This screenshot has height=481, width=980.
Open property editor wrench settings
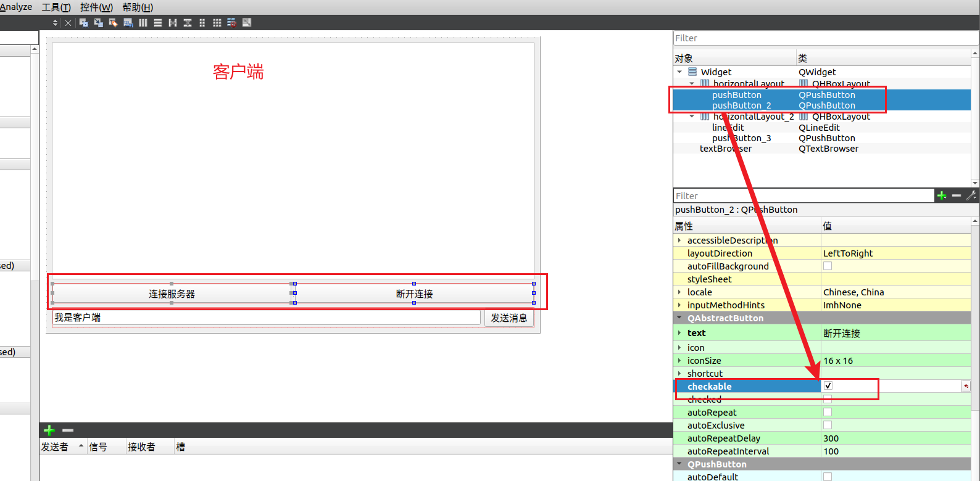(x=971, y=195)
